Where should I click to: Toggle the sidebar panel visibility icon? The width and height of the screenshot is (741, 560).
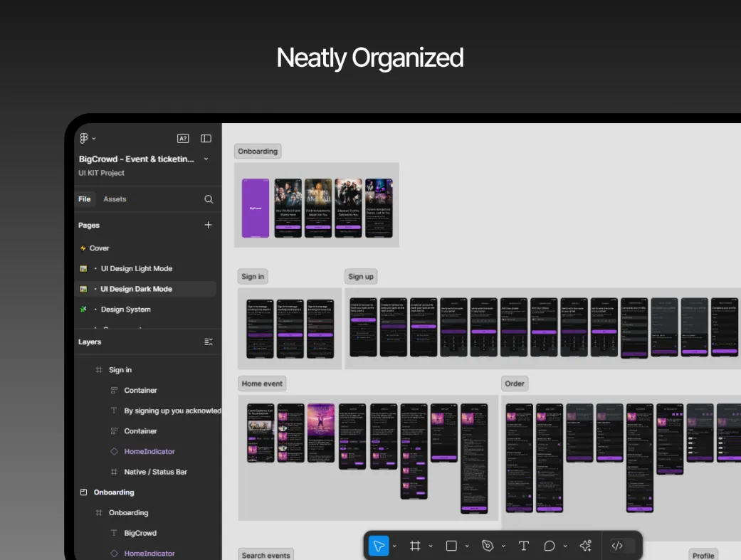point(206,139)
